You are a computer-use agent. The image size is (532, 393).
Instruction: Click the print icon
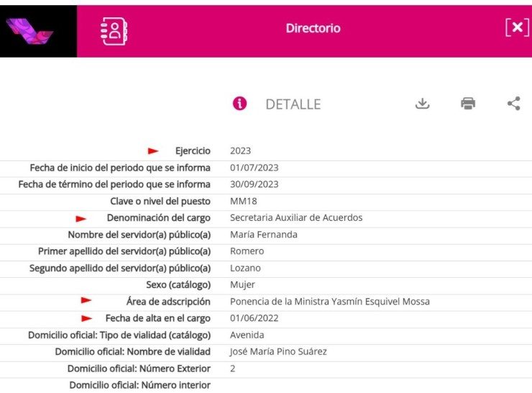tap(468, 104)
